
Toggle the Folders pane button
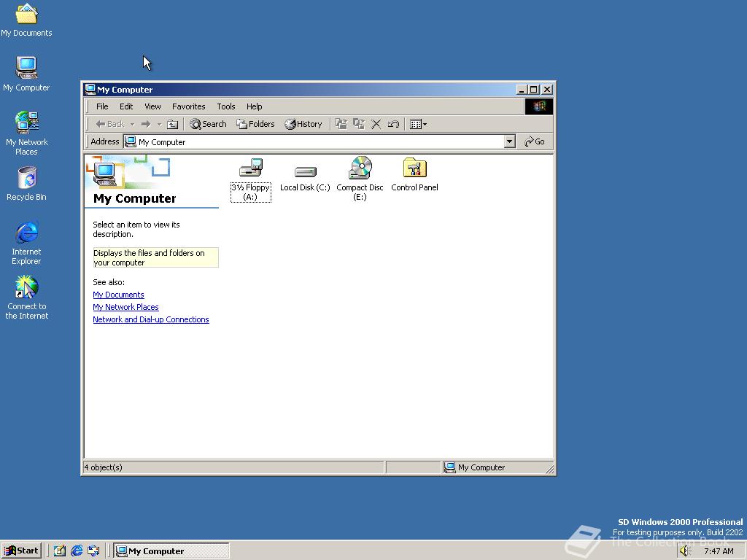click(256, 124)
